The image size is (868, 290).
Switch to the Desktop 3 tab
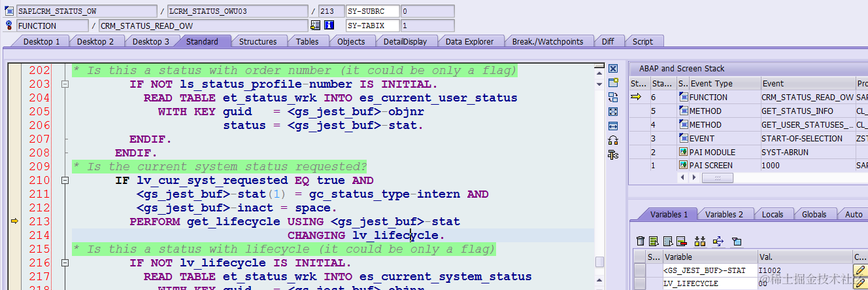pos(151,41)
